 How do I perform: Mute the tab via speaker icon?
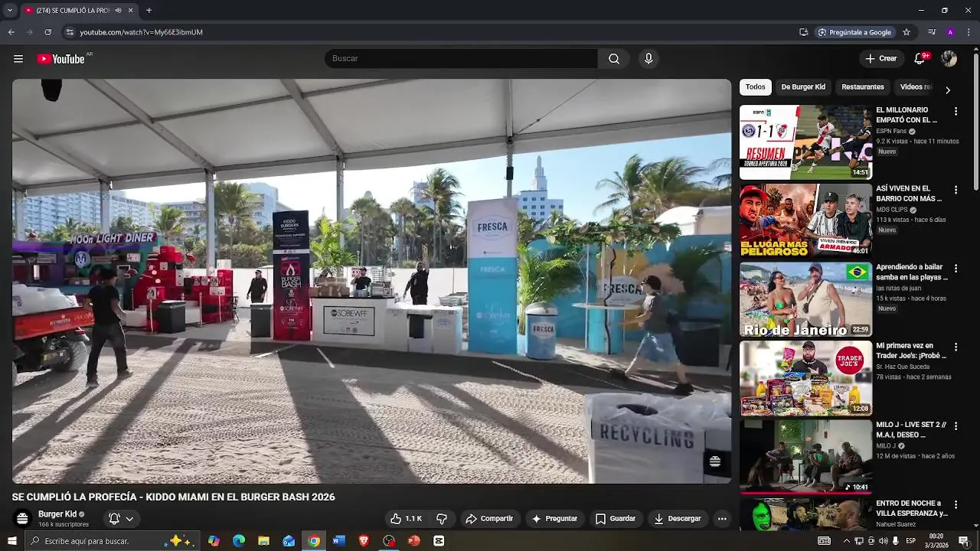[118, 11]
